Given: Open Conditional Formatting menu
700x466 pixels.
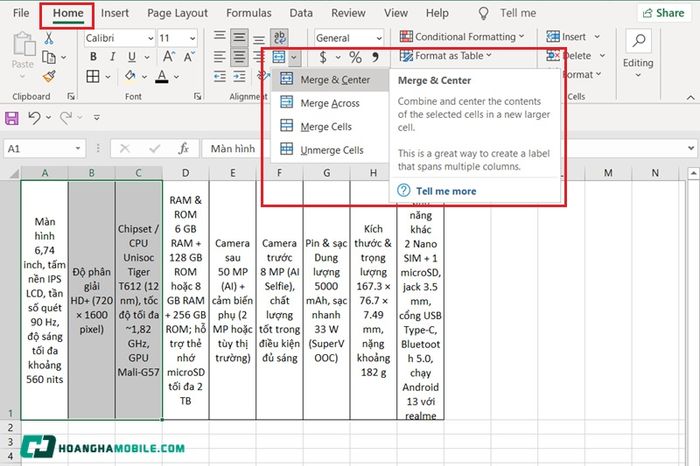Looking at the screenshot, I should coord(462,37).
